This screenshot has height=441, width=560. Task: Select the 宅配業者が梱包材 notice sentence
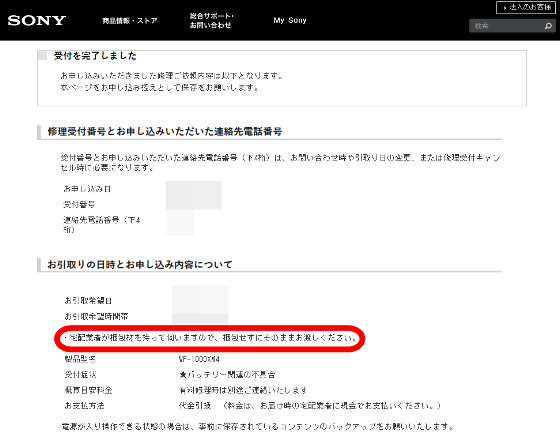[210, 337]
